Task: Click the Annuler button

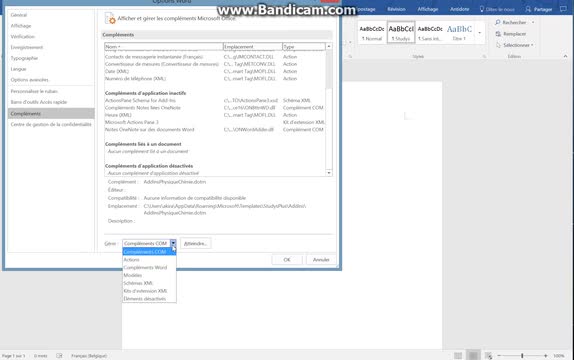Action: point(321,260)
